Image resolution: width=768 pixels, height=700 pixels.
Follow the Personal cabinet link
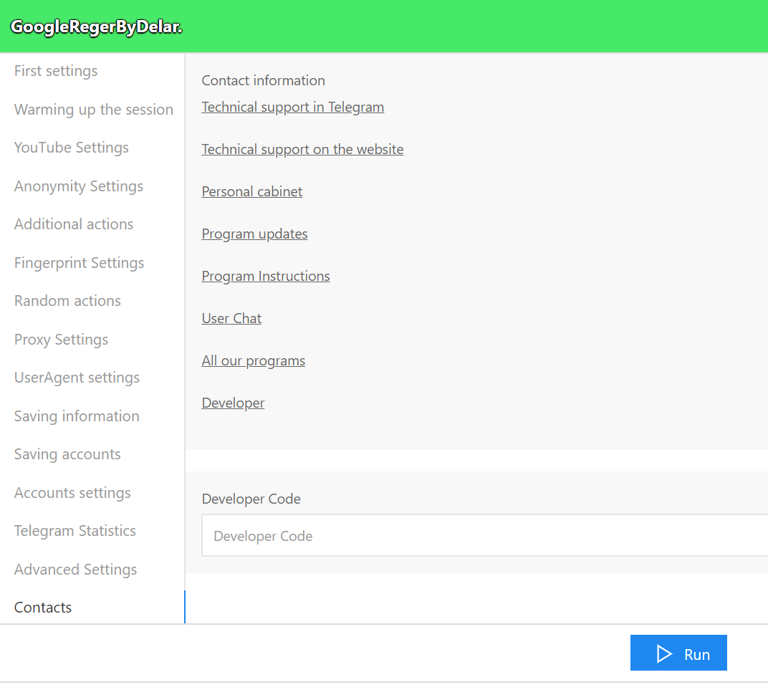coord(252,191)
